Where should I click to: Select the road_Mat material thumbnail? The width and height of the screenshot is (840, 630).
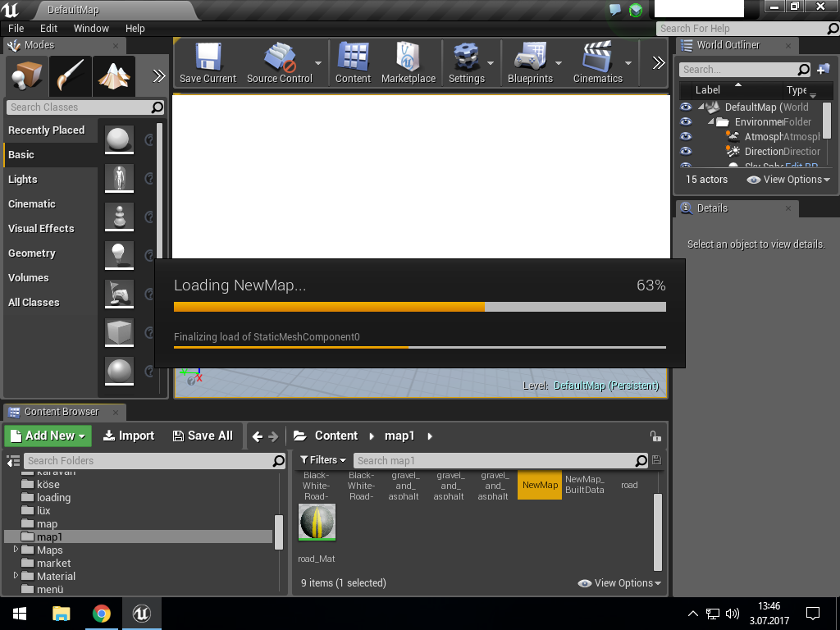click(317, 523)
